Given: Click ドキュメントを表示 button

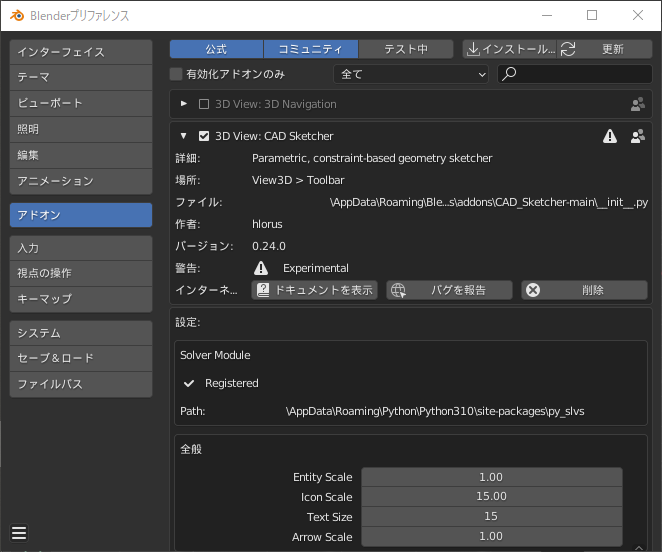Looking at the screenshot, I should 315,290.
